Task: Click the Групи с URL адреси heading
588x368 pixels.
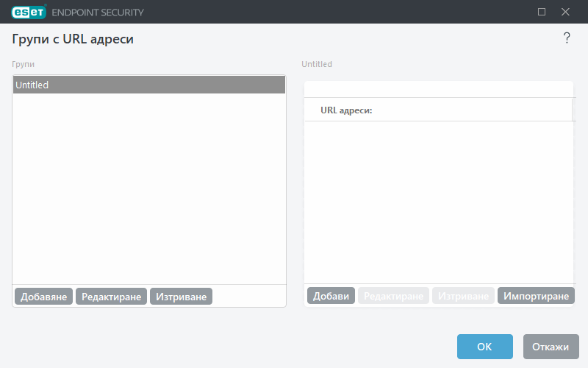Action: coord(73,39)
